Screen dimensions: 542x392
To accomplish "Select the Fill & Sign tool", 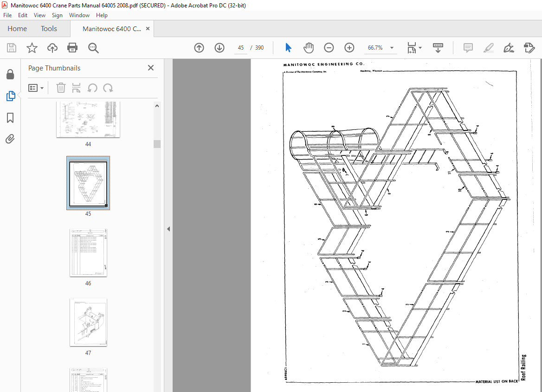I will tap(509, 47).
